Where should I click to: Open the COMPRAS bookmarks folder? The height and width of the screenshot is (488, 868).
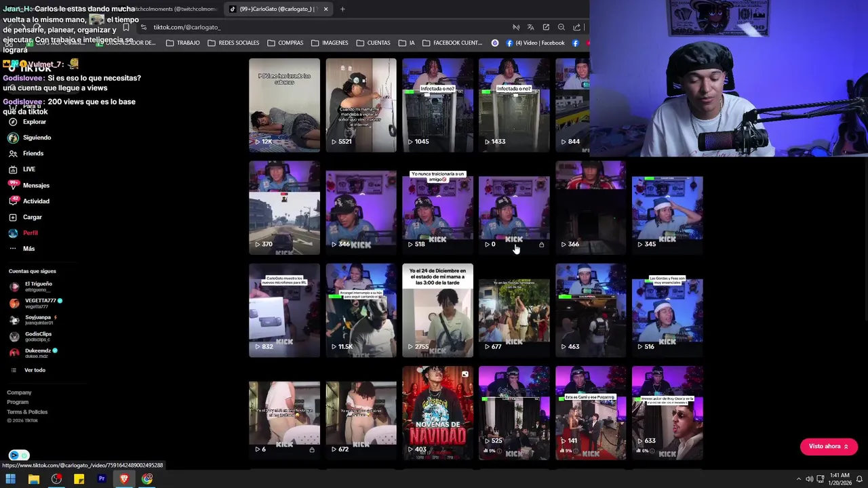(285, 43)
